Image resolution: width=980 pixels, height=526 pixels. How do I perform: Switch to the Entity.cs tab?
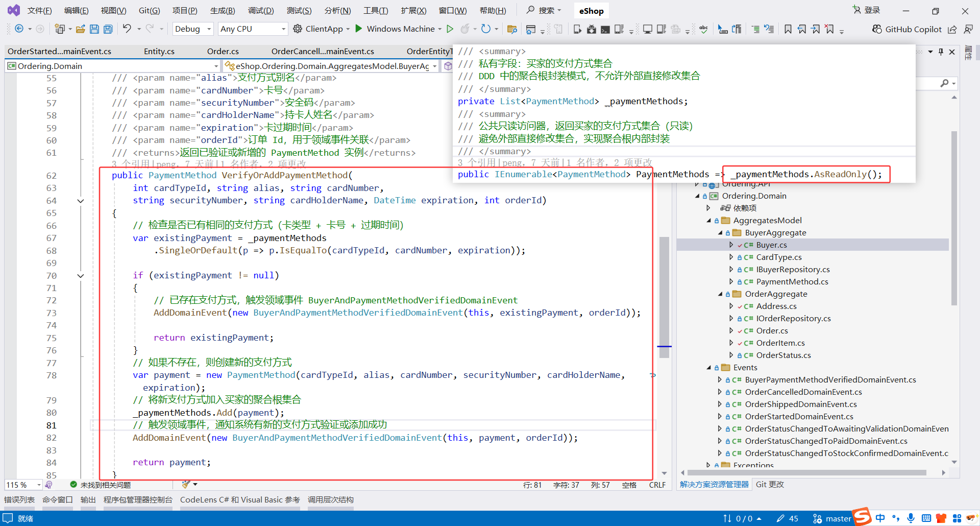click(159, 52)
